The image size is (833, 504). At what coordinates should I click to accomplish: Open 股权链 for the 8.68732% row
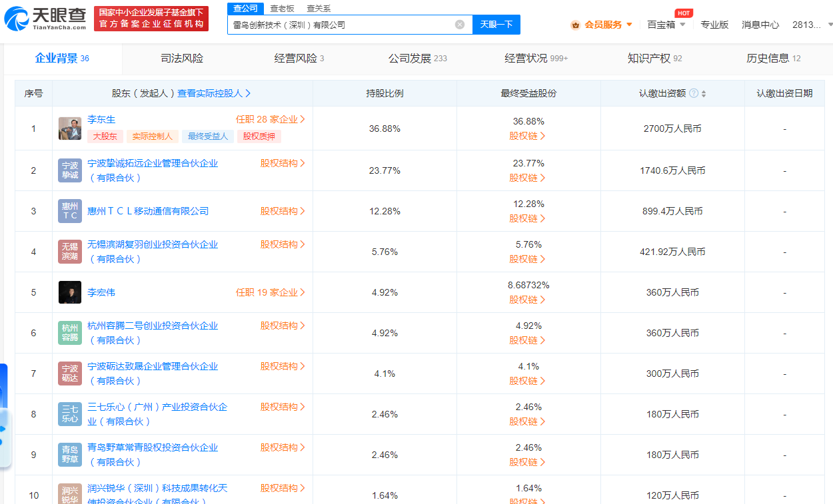click(x=528, y=300)
